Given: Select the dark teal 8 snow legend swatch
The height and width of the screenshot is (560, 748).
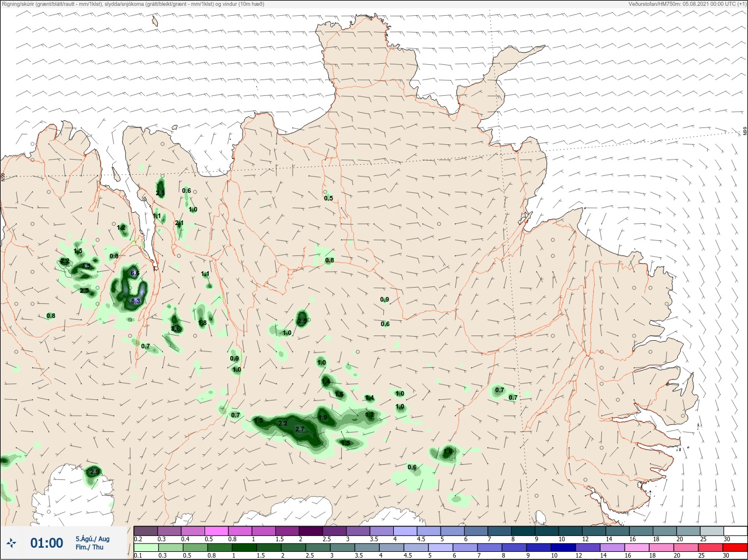Looking at the screenshot, I should pos(524,531).
